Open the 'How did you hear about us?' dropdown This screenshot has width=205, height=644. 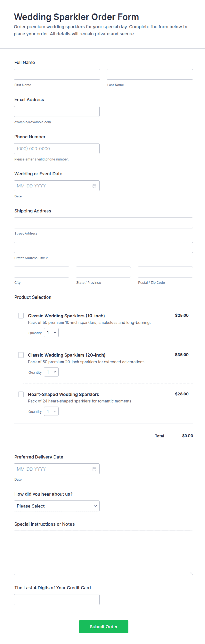pos(57,506)
